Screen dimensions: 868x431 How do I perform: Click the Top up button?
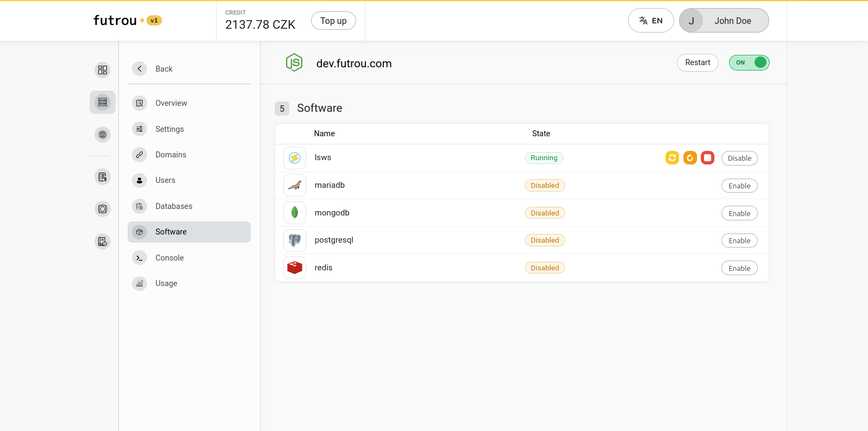[x=333, y=21]
